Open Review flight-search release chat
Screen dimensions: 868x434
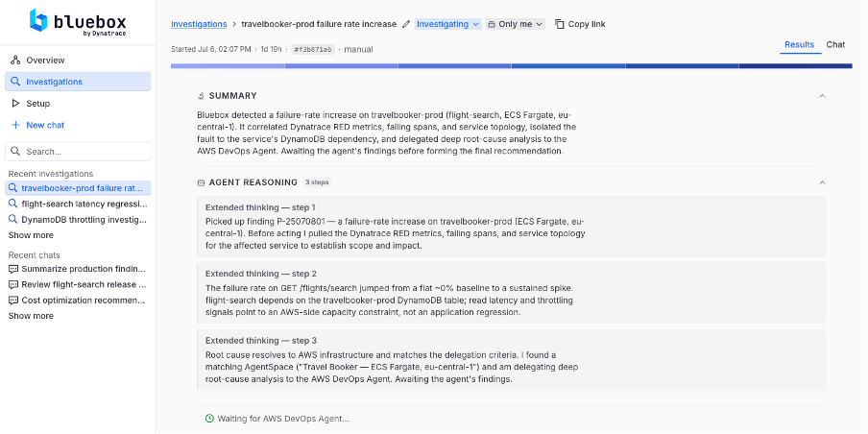(x=78, y=284)
